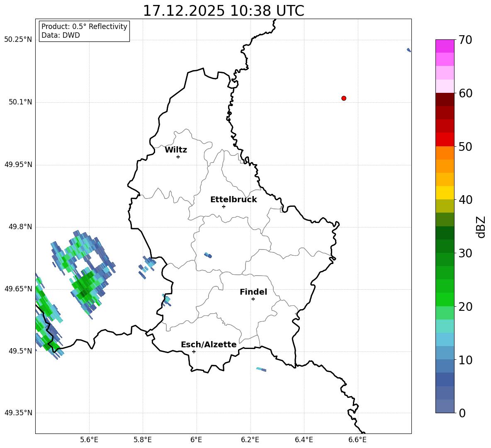The image size is (491, 448).
Task: Click the colorbar tick label 70
Action: pyautogui.click(x=465, y=40)
